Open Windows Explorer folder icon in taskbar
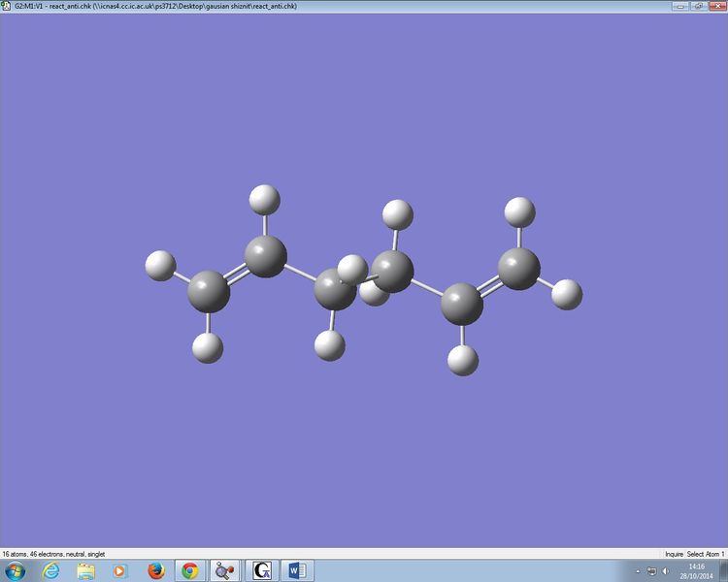The height and width of the screenshot is (582, 728). coord(85,571)
